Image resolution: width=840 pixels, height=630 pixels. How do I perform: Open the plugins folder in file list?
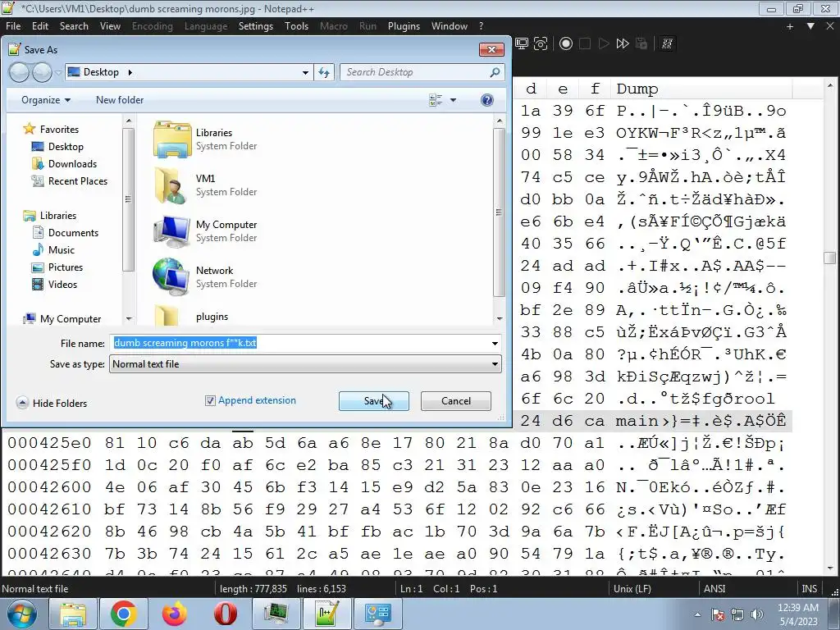pos(191,316)
